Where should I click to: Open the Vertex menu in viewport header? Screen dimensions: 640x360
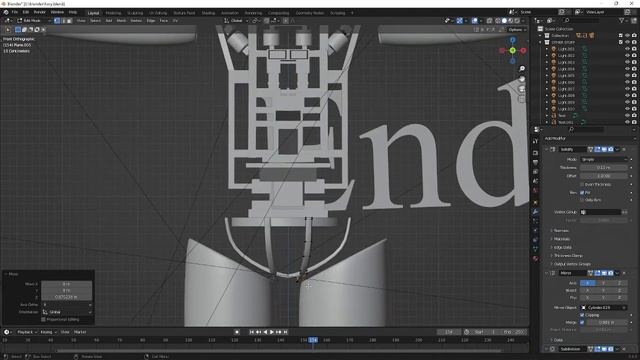(136, 20)
